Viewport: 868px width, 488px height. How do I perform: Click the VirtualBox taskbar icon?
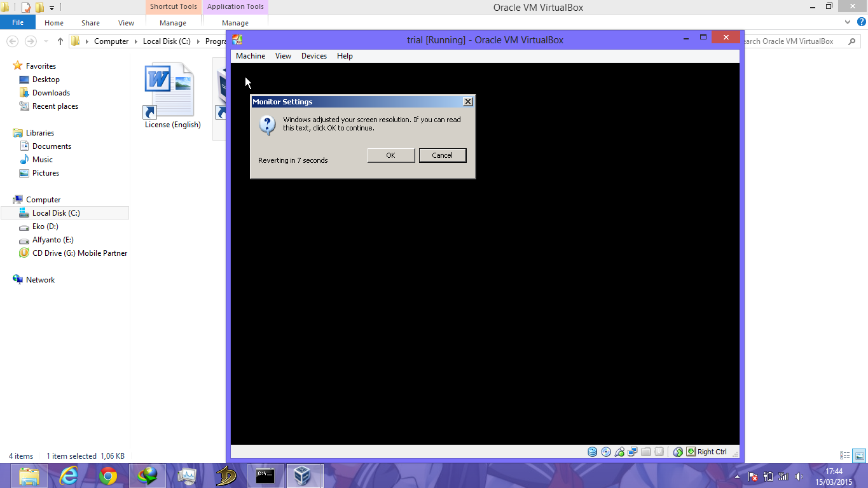tap(305, 475)
